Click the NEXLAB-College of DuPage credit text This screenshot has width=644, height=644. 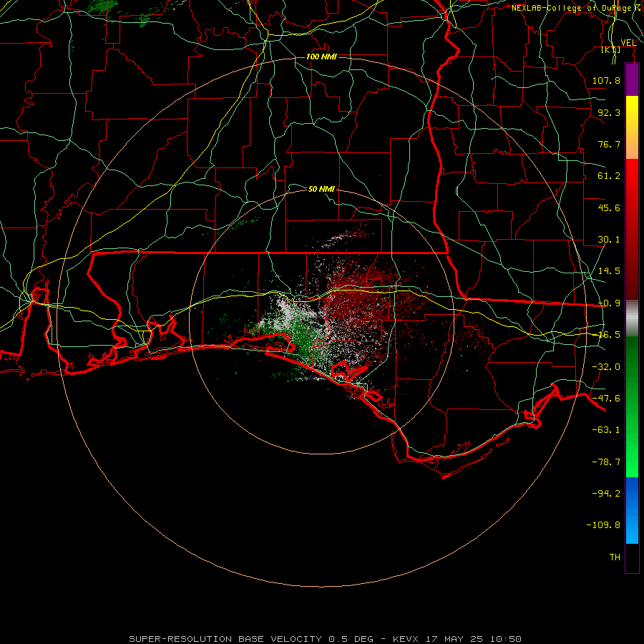tap(571, 8)
